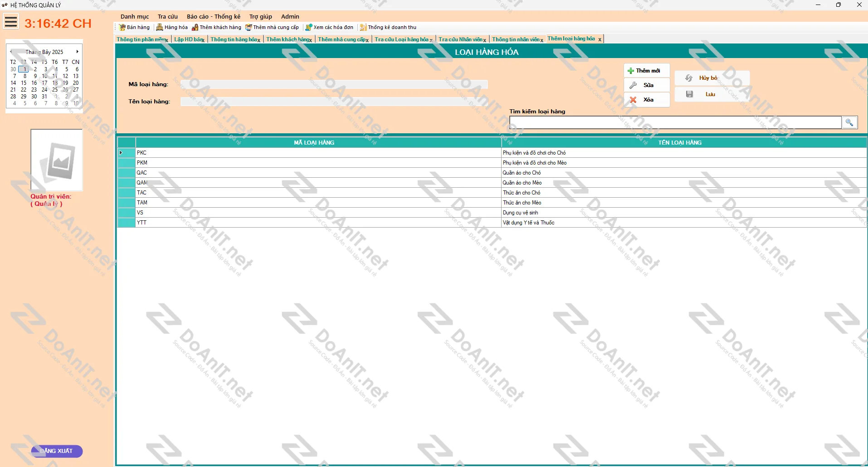Open Xem các hóa đơn from the toolbar
868x467 pixels.
(x=330, y=27)
